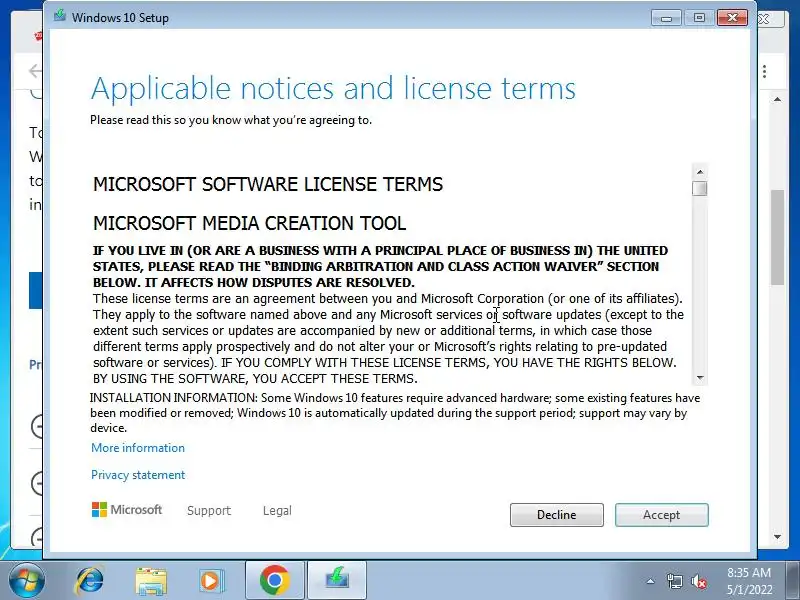Viewport: 800px width, 600px height.
Task: Click the network tray icon
Action: (x=674, y=581)
